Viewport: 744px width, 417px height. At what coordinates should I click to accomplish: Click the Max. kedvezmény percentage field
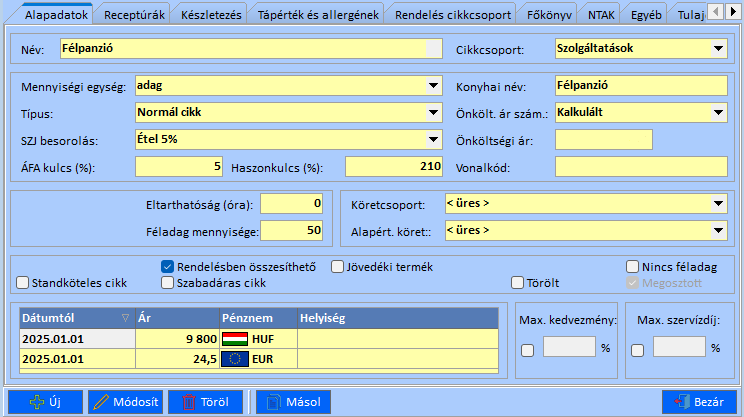click(x=569, y=347)
